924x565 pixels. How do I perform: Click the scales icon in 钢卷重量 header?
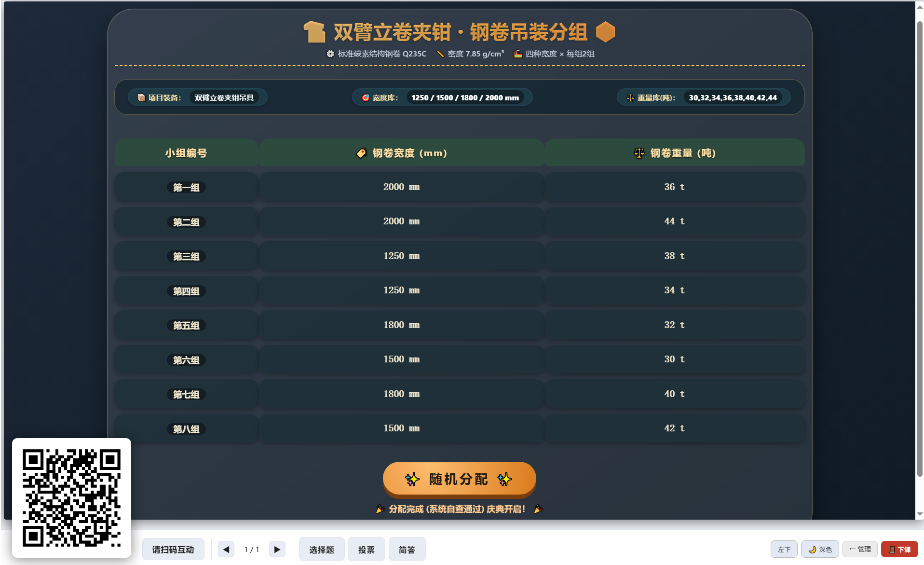pyautogui.click(x=639, y=153)
